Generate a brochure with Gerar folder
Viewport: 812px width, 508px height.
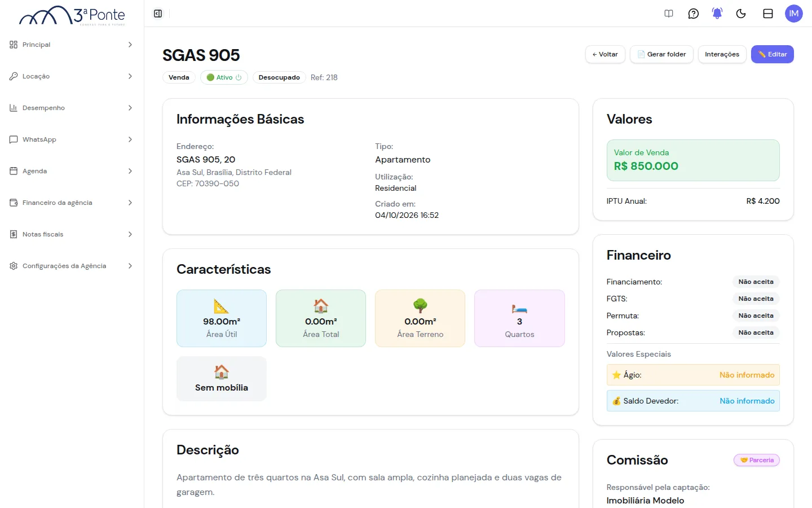point(661,54)
